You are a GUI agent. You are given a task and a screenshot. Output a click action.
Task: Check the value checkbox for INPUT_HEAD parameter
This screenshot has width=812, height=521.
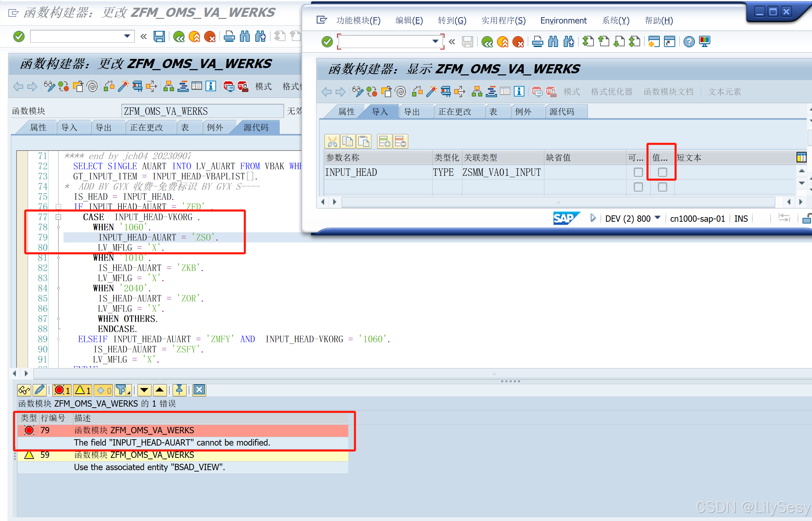tap(662, 172)
